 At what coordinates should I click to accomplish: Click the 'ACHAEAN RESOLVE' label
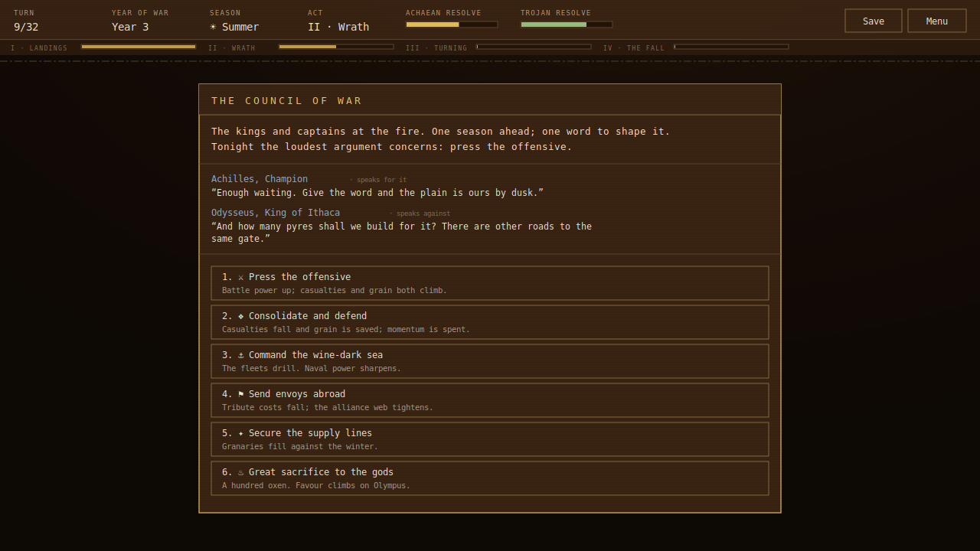coord(443,13)
